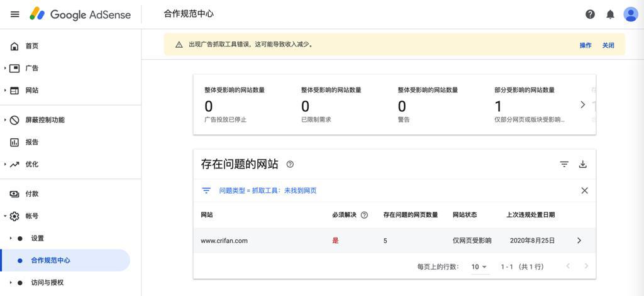Click help icon next to 必须解决

pyautogui.click(x=364, y=215)
